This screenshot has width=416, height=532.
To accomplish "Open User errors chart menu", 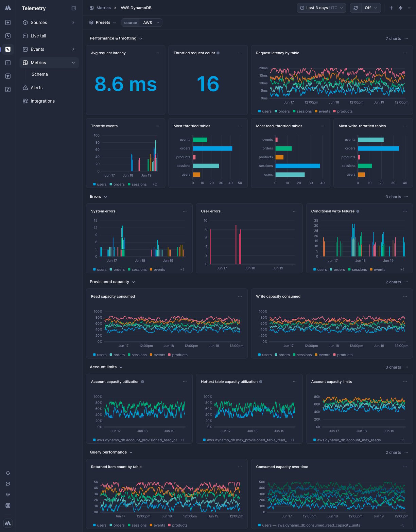I will (295, 211).
